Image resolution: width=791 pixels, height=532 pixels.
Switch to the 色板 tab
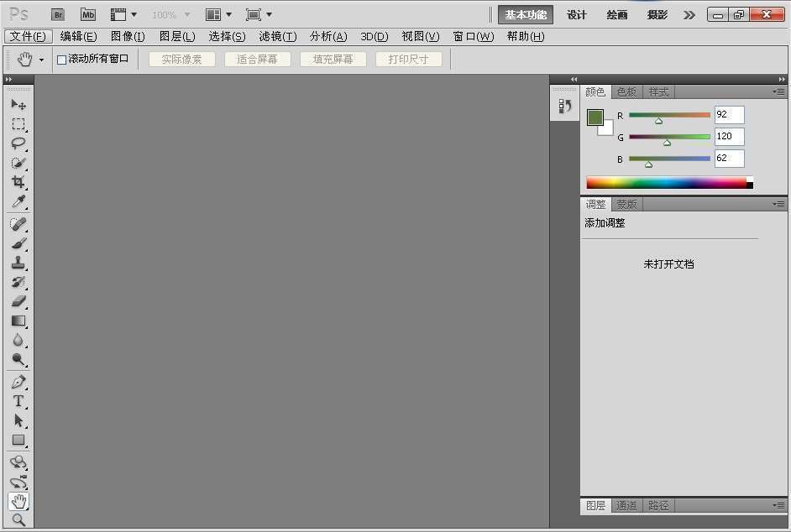tap(626, 91)
